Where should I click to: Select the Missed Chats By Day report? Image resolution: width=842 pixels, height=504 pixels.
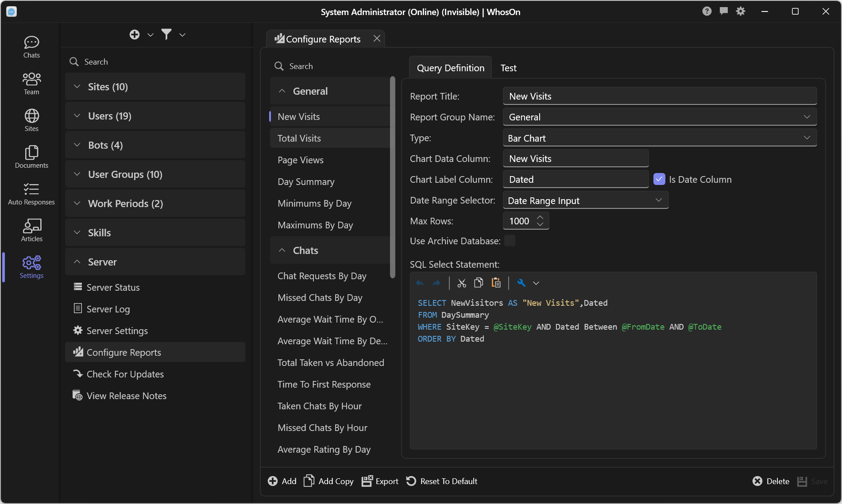pos(330,297)
